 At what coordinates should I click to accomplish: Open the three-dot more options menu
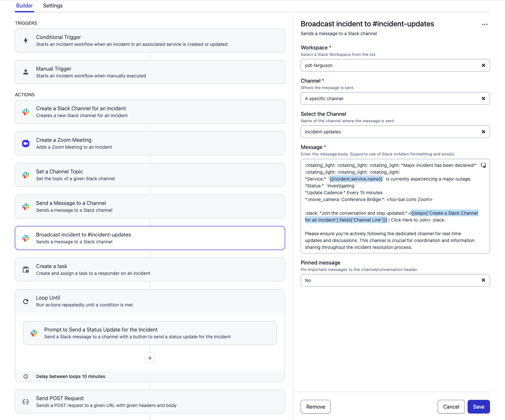(485, 24)
